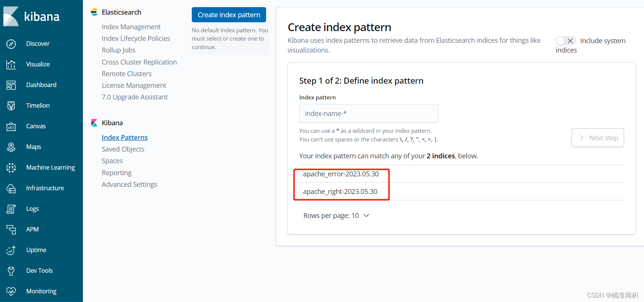Screen dimensions: 644x302
Task: Click Step 1 of 2 heading
Action: click(361, 81)
